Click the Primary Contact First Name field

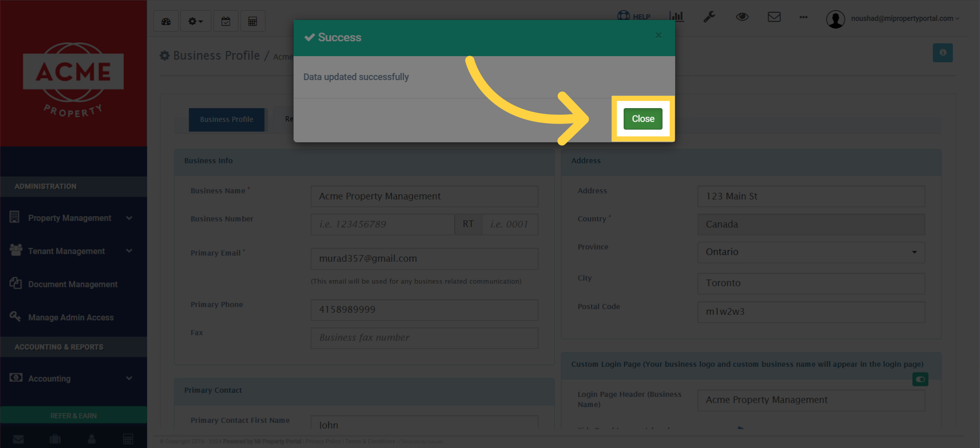[x=424, y=422]
